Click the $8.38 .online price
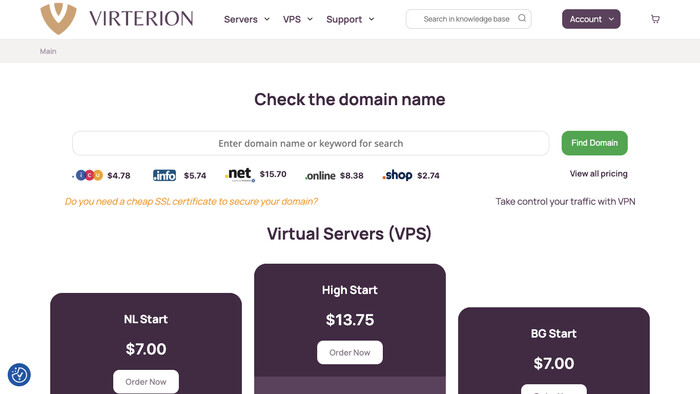 pos(351,175)
